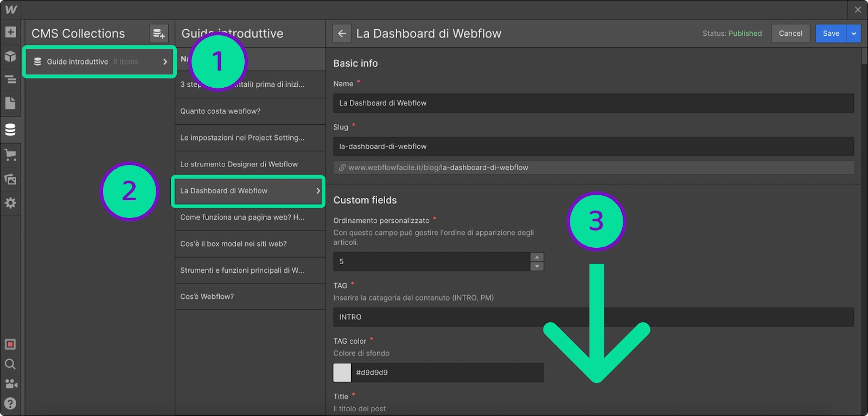Close the CMS panel with X
Viewport: 868px width, 416px height.
coord(858,10)
